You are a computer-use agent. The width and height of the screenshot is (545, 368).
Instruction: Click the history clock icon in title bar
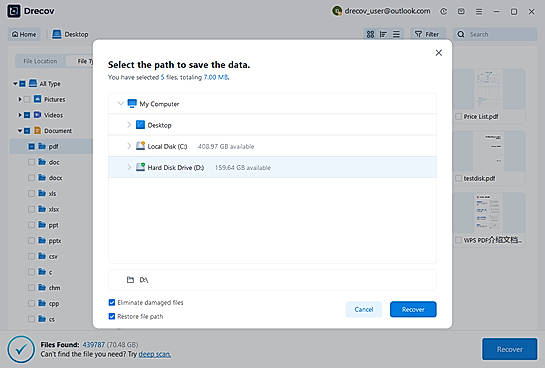(444, 11)
